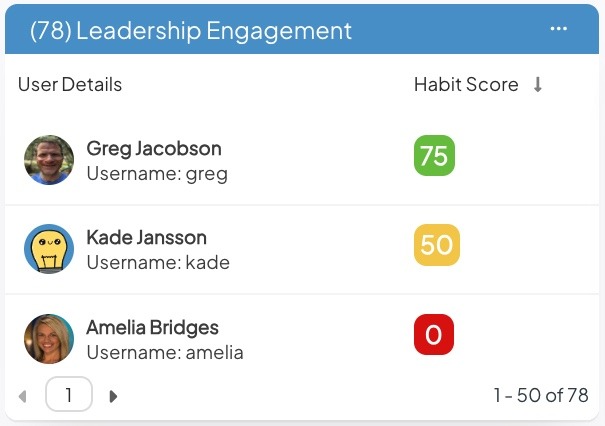605x426 pixels.
Task: Open the three-dot widget options menu
Action: pos(558,29)
